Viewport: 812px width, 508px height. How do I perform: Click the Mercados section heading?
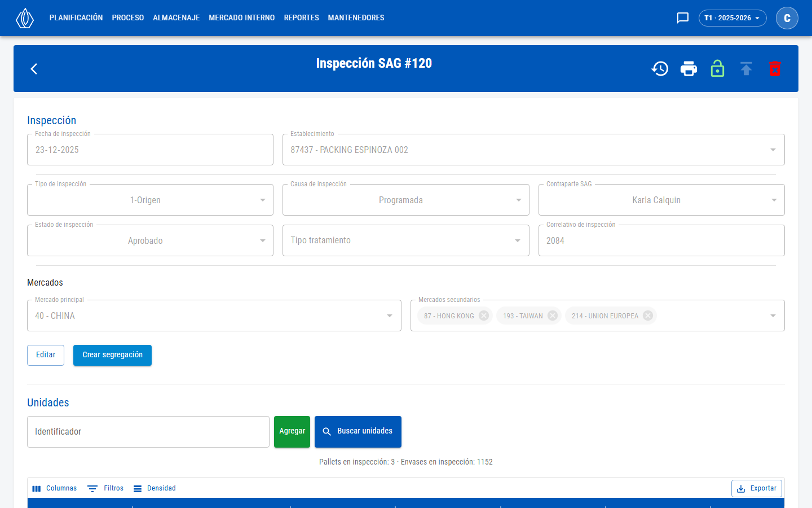point(45,282)
